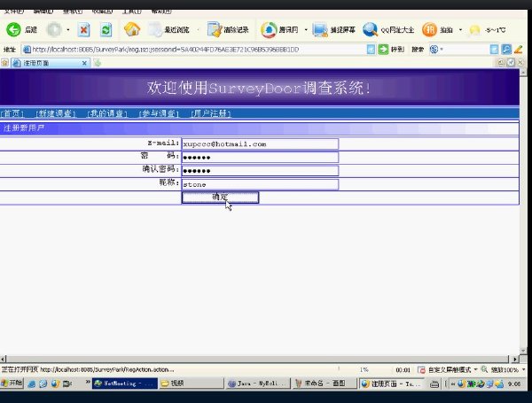Click the 昵称 nickname field
Image resolution: width=532 pixels, height=403 pixels.
point(260,184)
